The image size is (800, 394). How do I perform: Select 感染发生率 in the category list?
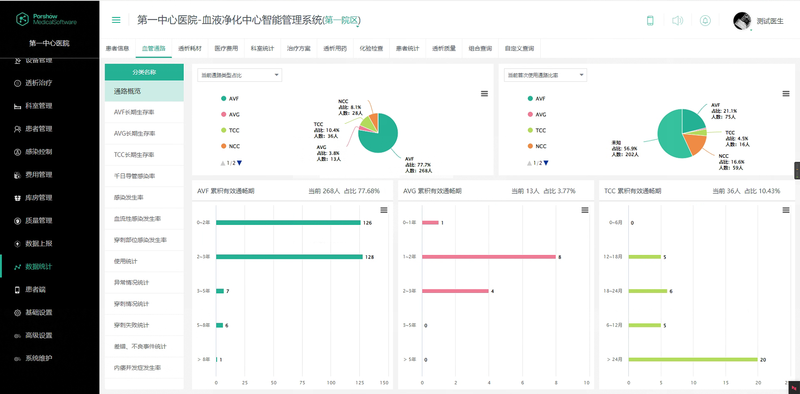coord(144,197)
